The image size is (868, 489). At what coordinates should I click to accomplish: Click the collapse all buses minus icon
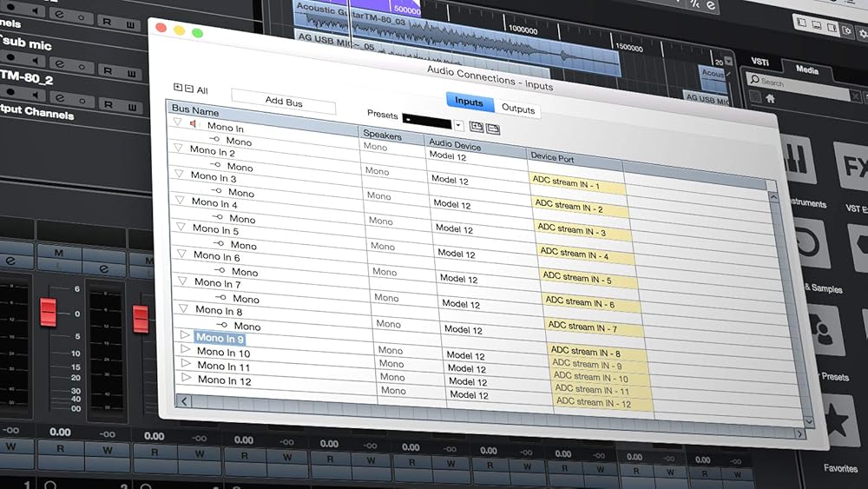tap(188, 89)
